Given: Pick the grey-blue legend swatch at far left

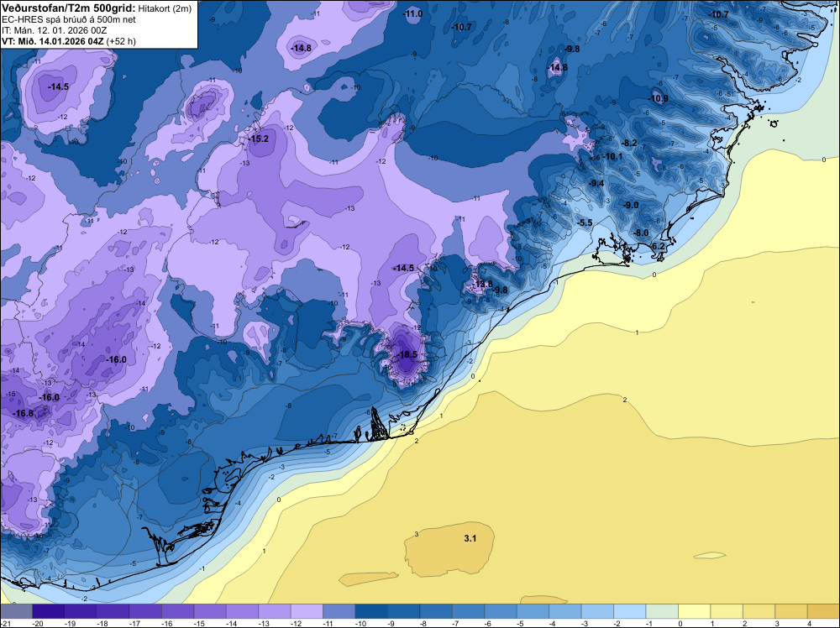Looking at the screenshot, I should tap(17, 611).
